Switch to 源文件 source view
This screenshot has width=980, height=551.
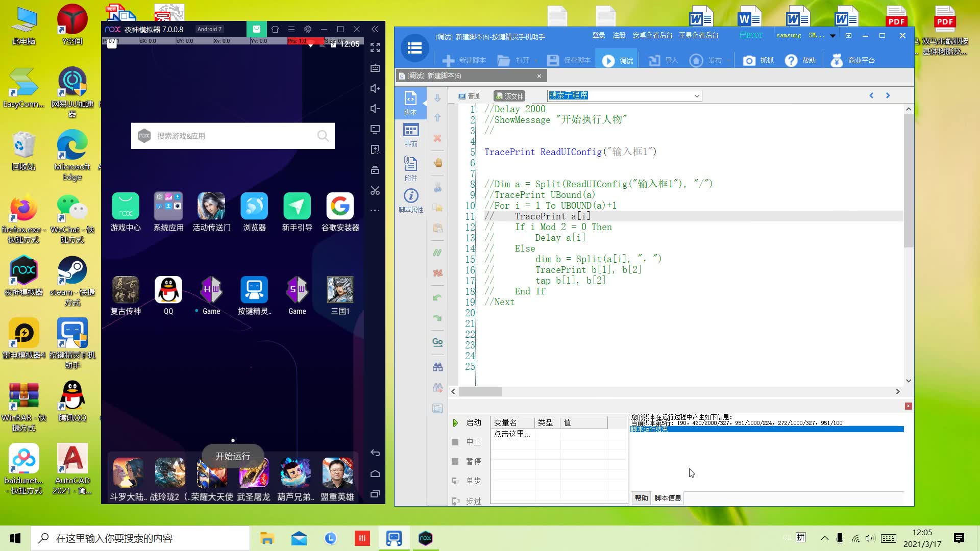[509, 96]
